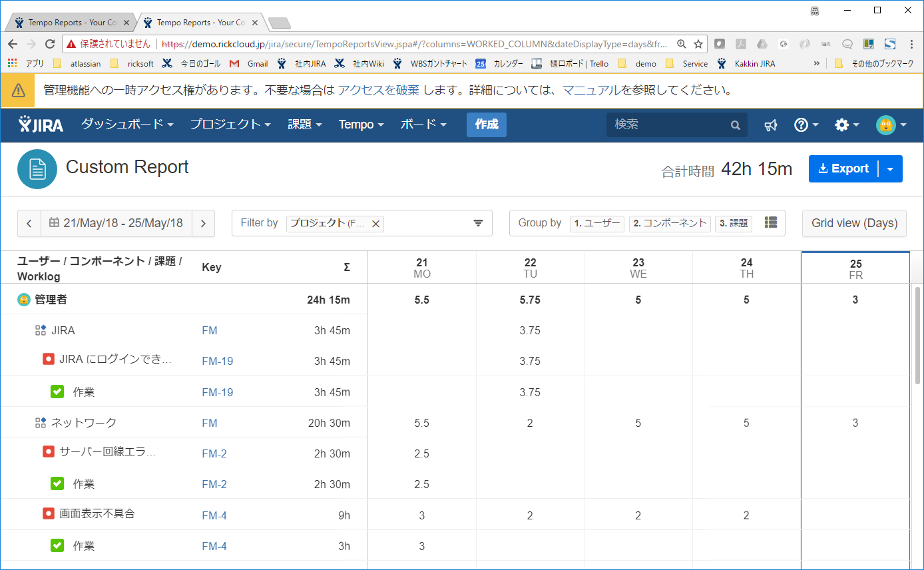Click the green worklog check for FM-2
The image size is (924, 570).
[x=57, y=483]
